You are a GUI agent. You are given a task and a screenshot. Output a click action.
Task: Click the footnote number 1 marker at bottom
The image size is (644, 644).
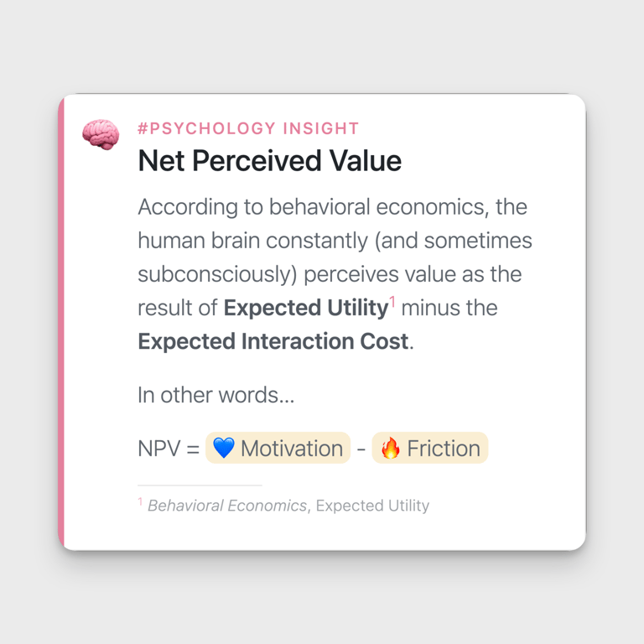[141, 502]
